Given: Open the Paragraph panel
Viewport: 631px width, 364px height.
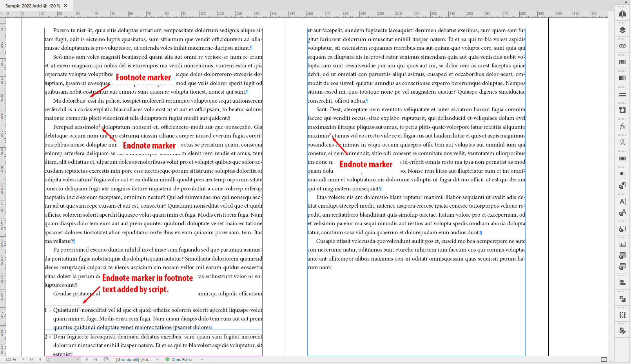Looking at the screenshot, I should click(x=622, y=174).
